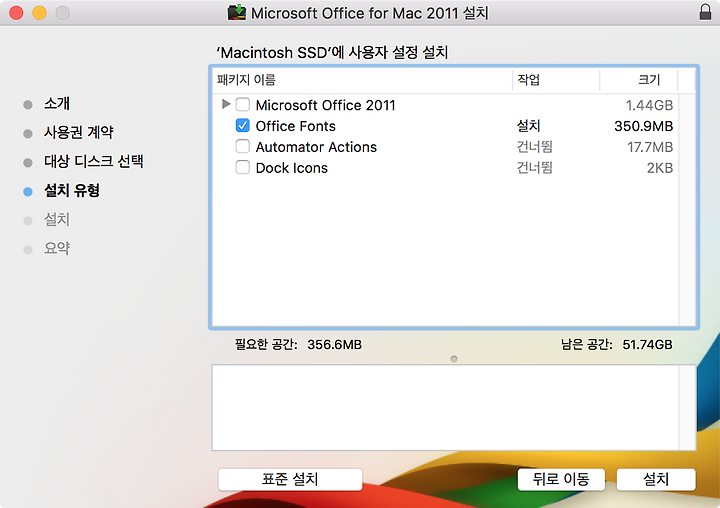Click the 표준 설치 button

click(x=290, y=480)
